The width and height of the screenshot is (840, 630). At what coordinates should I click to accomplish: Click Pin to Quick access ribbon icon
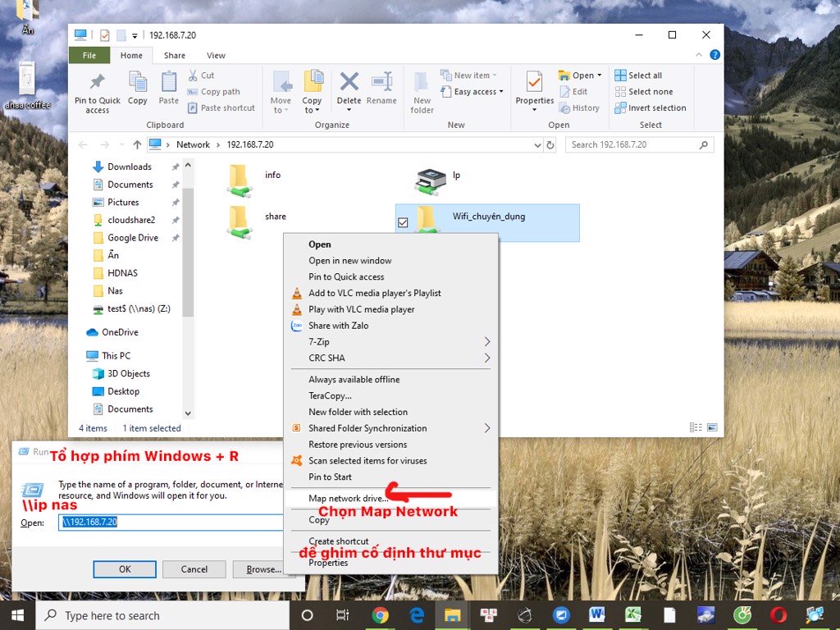[97, 92]
